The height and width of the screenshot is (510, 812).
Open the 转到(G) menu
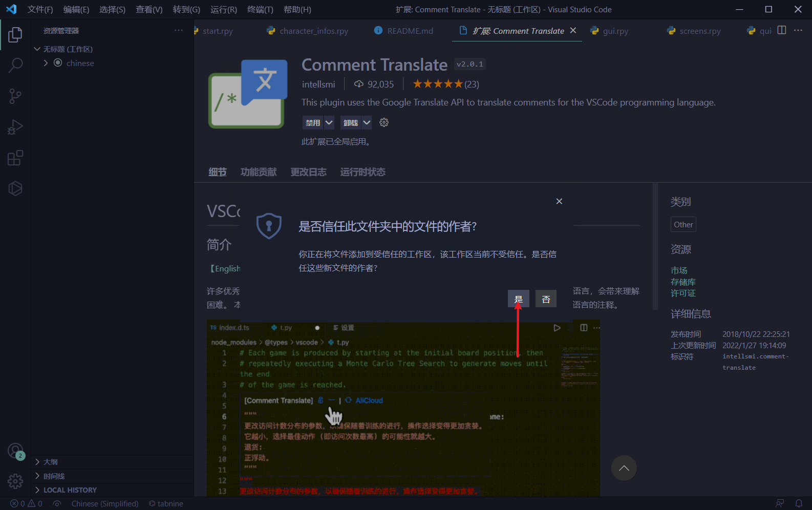pyautogui.click(x=186, y=9)
